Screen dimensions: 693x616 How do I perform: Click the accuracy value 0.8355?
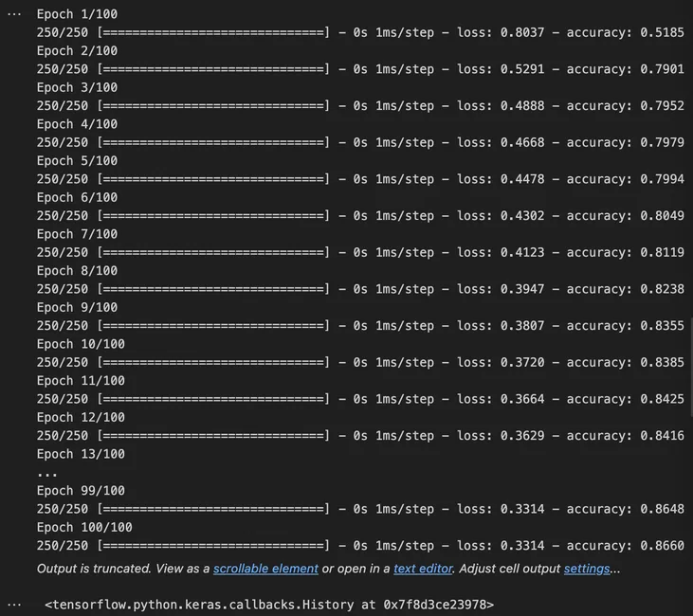click(662, 326)
